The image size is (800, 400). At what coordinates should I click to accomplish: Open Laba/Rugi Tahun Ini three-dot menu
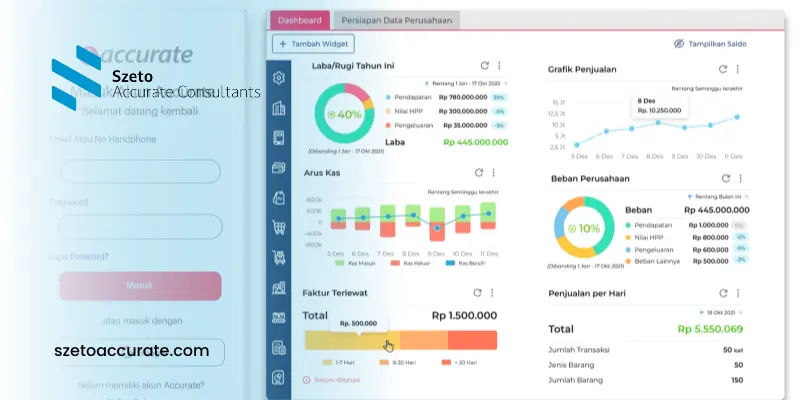point(499,65)
